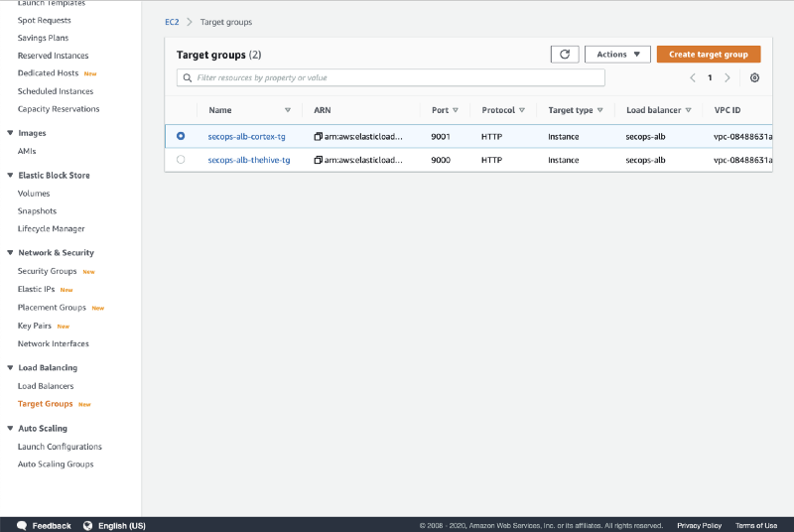Click the refresh target groups icon
The image size is (794, 532).
coord(564,55)
